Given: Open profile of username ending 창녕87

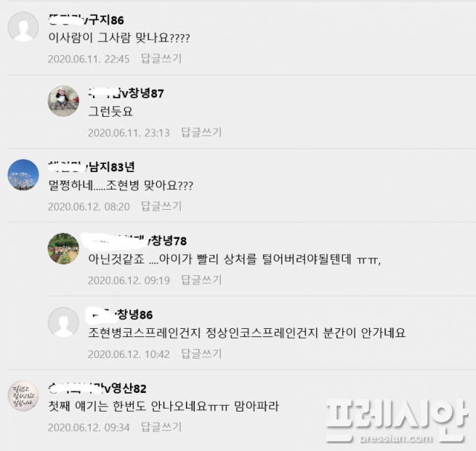Looking at the screenshot, I should 126,93.
